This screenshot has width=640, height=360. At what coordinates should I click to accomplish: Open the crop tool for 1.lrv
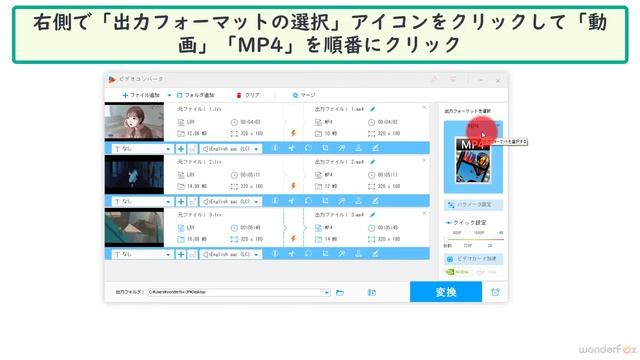tap(325, 148)
